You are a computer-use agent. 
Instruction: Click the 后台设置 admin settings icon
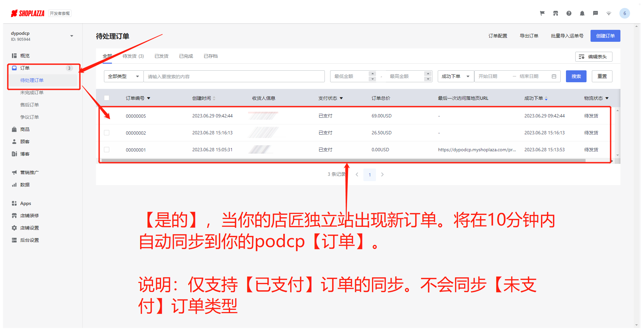pyautogui.click(x=14, y=240)
